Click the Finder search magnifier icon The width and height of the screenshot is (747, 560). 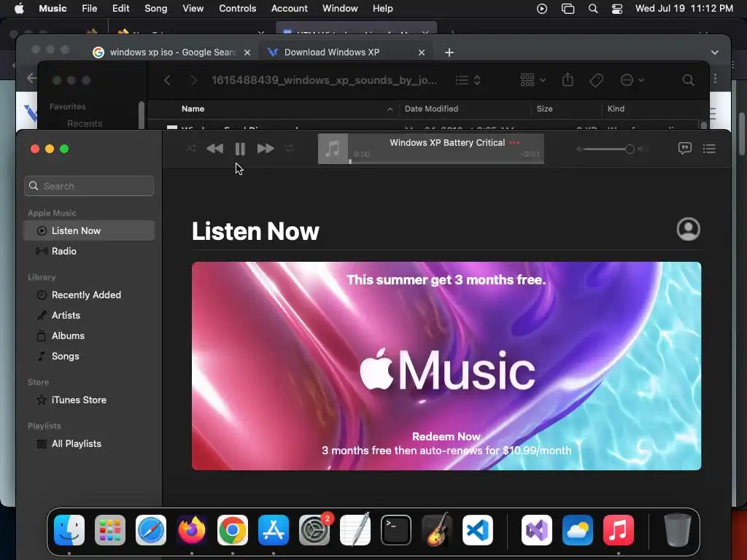point(688,80)
